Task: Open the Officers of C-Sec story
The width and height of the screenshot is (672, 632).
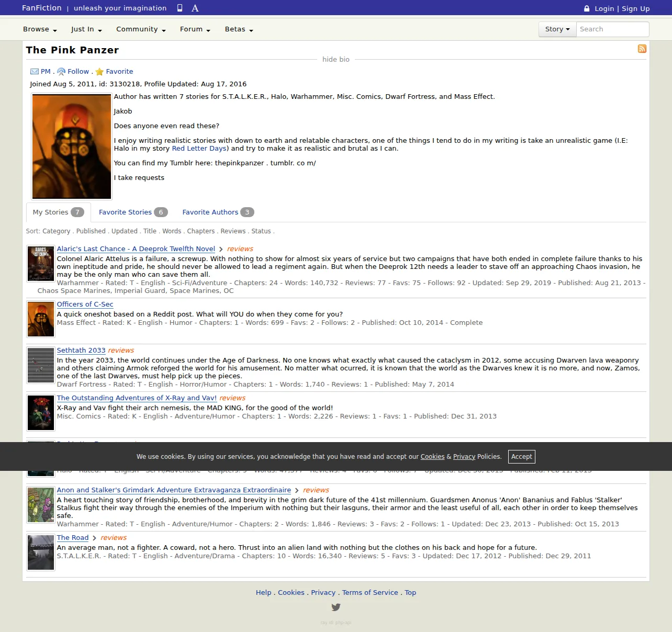Action: coord(85,304)
